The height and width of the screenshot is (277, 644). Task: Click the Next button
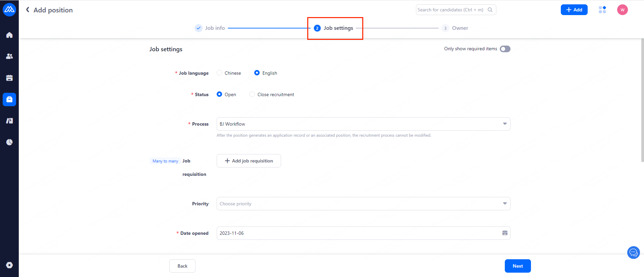point(518,266)
